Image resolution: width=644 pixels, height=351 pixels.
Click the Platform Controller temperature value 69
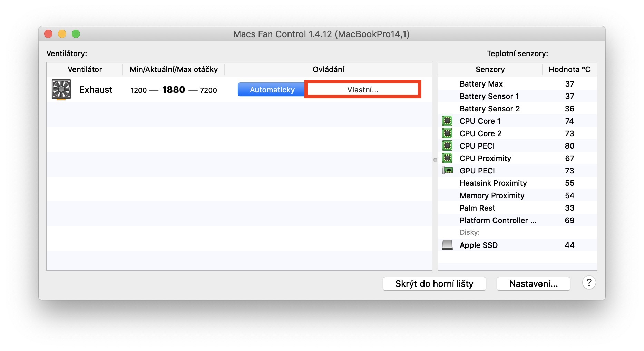[x=569, y=220]
